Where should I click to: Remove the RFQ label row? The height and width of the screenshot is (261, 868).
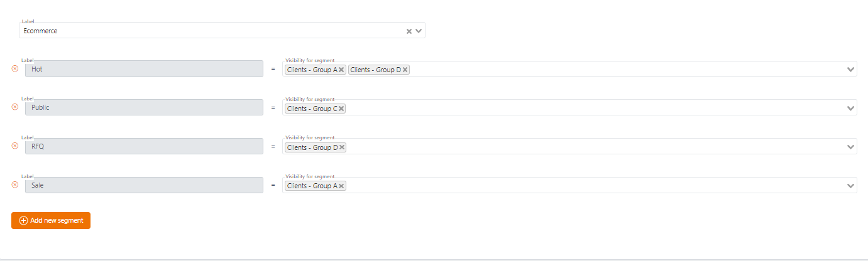pyautogui.click(x=15, y=146)
